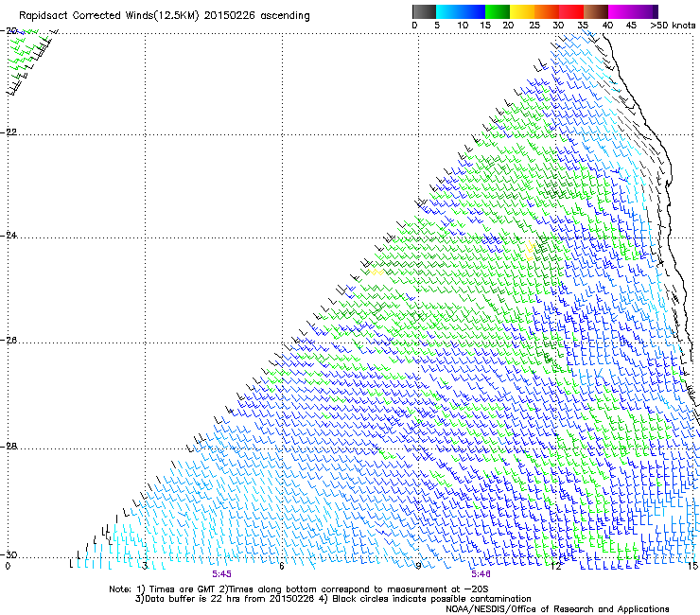The image size is (700, 615).
Task: Click the '12' longitude axis label
Action: click(555, 566)
